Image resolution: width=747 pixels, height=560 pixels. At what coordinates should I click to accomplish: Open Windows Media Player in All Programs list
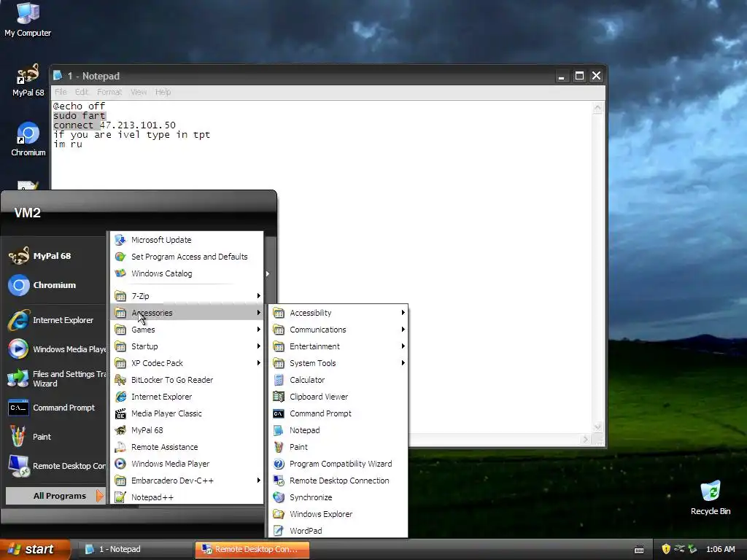(x=187, y=464)
